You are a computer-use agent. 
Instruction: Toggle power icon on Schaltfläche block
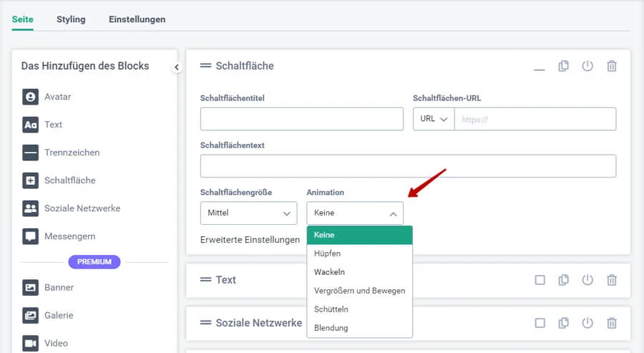587,66
